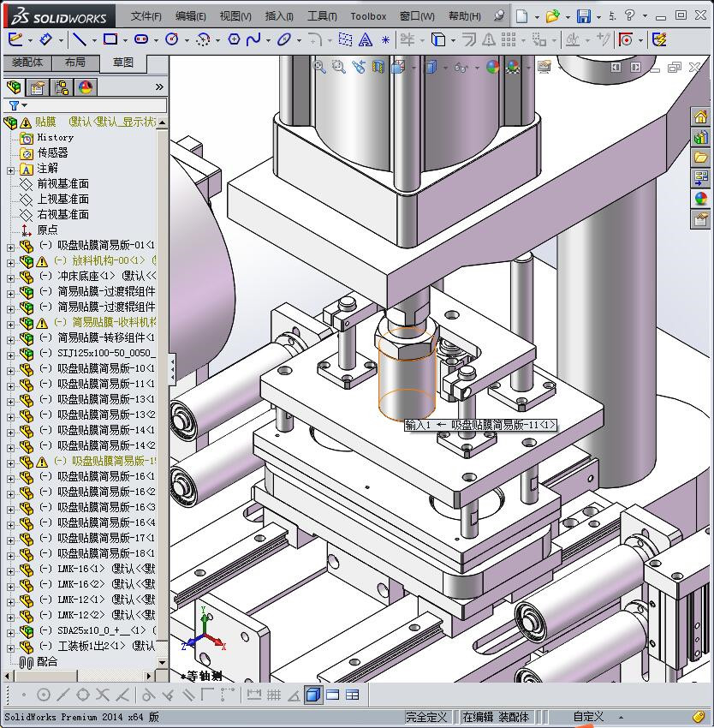Select 前视基准面 in the feature tree

click(x=62, y=184)
